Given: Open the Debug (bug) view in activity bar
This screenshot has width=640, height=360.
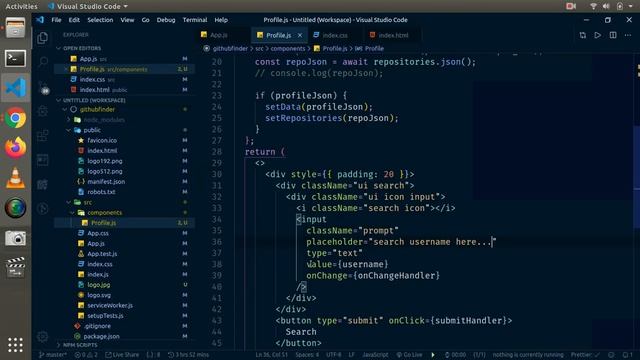Looking at the screenshot, I should point(42,111).
